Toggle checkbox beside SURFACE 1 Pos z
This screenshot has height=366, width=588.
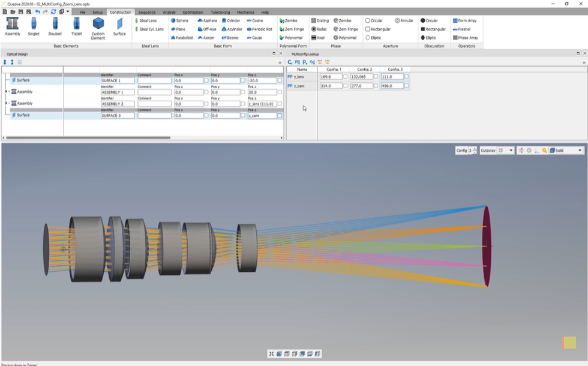click(280, 80)
